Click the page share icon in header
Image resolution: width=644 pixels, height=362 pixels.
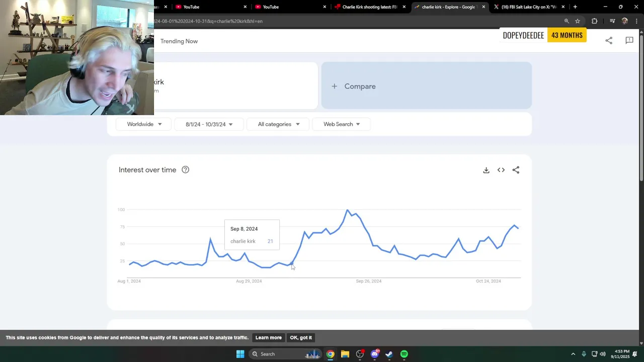coord(609,41)
